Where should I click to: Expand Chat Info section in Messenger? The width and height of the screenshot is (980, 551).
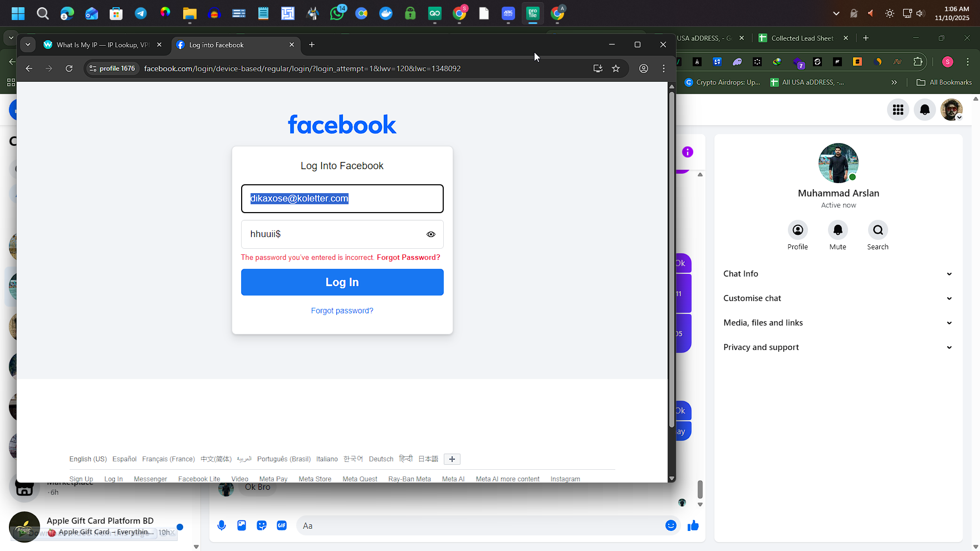pyautogui.click(x=838, y=274)
